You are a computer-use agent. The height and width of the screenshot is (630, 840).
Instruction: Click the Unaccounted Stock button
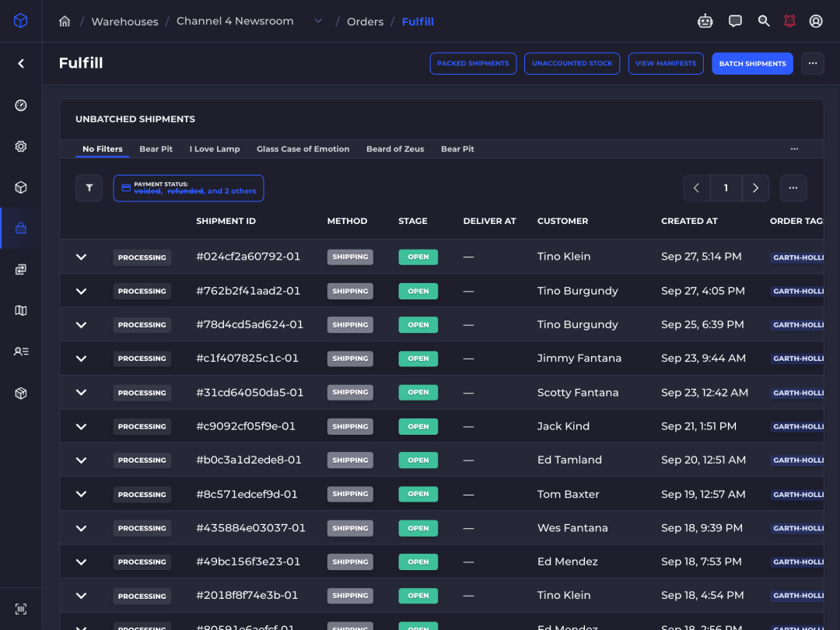tap(572, 64)
